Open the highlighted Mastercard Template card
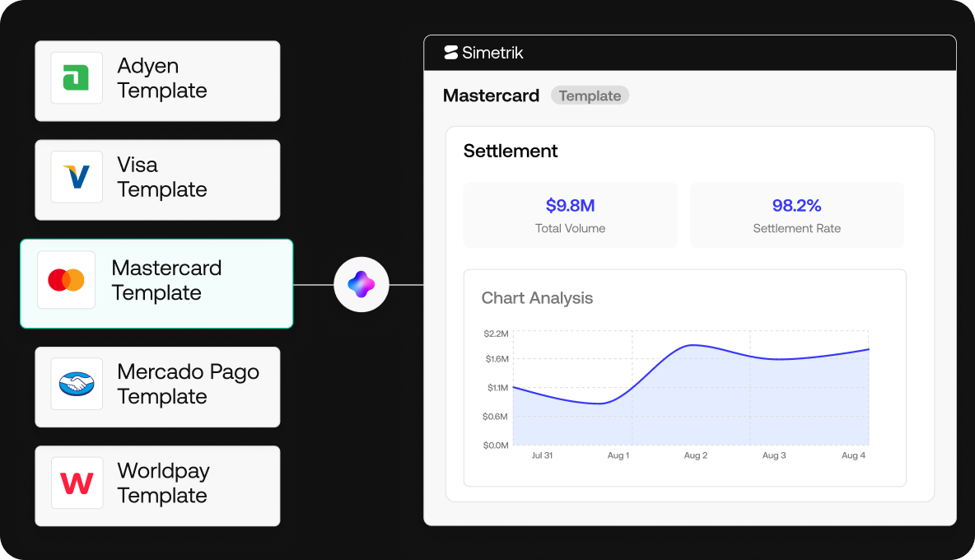975x560 pixels. (156, 283)
